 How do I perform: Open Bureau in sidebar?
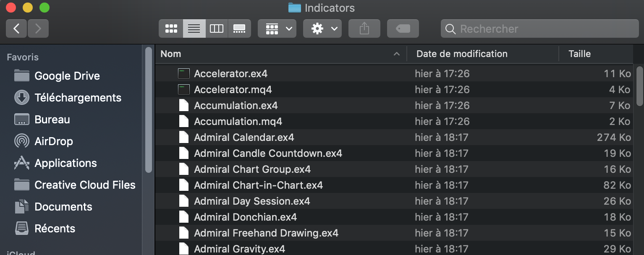point(52,120)
